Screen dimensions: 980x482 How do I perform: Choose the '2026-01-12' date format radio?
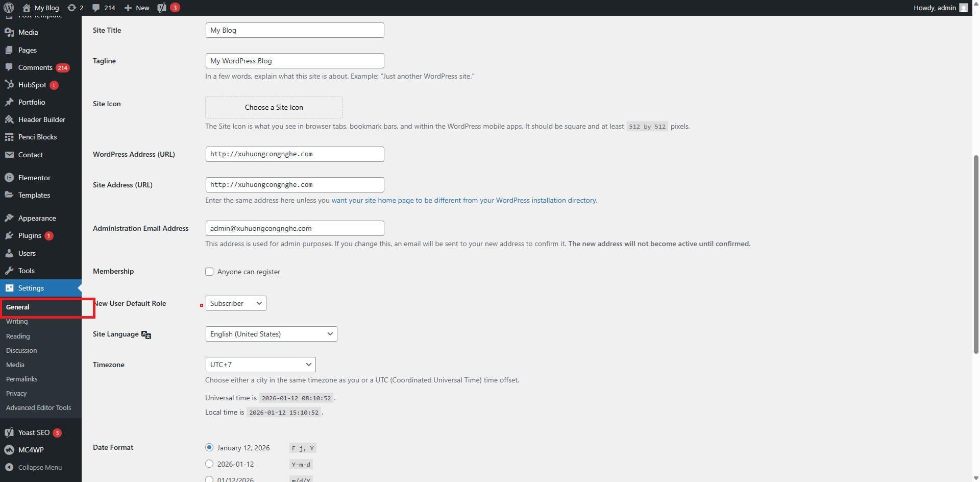click(x=209, y=464)
